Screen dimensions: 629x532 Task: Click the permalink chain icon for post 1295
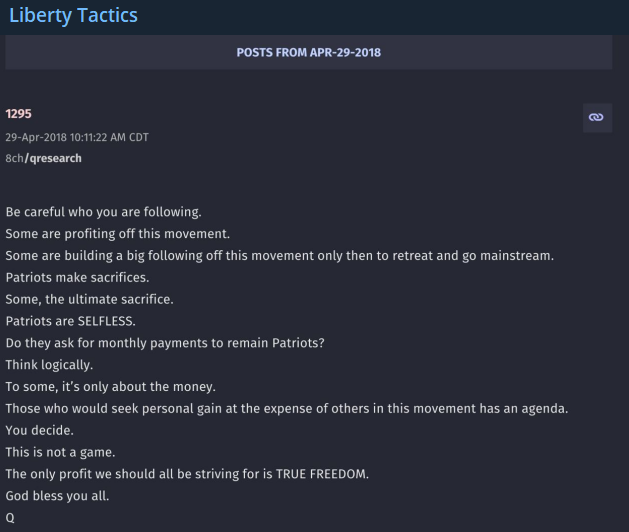597,117
